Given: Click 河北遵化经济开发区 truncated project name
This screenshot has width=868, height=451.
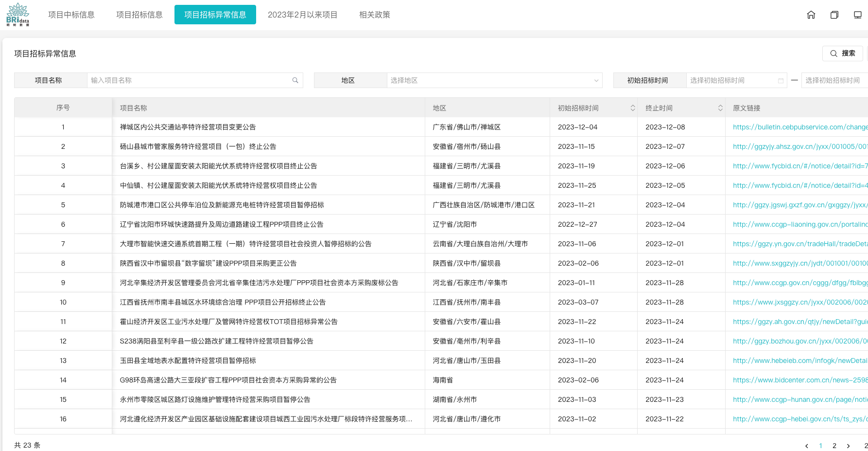Looking at the screenshot, I should 266,419.
